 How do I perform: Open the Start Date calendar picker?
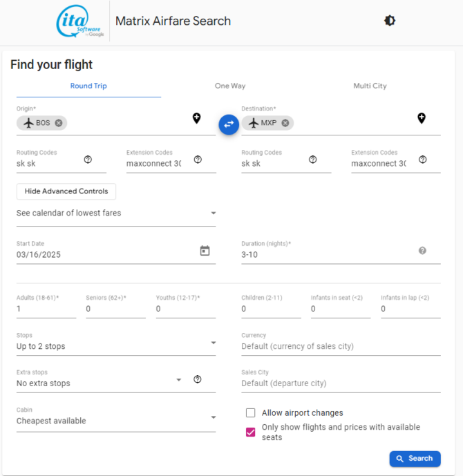(205, 251)
